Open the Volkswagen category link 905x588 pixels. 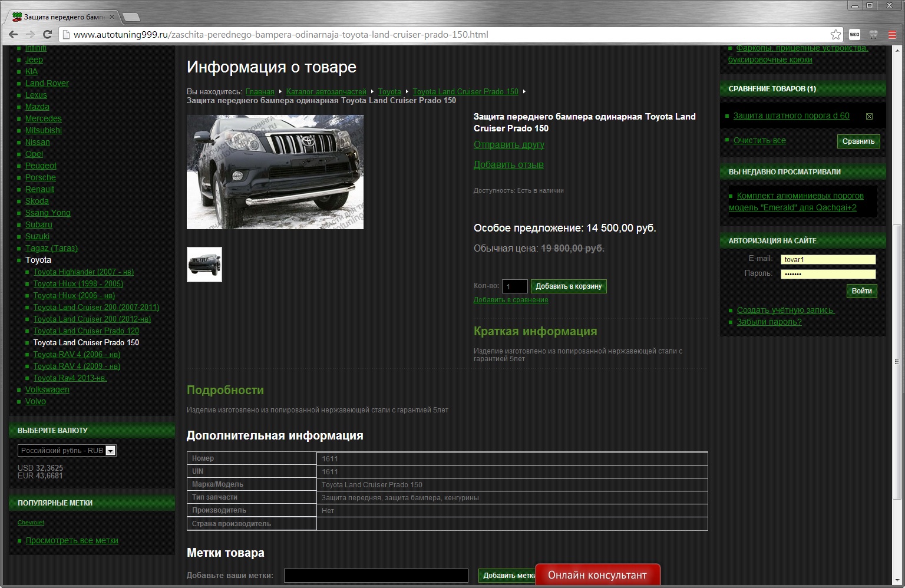pyautogui.click(x=47, y=389)
